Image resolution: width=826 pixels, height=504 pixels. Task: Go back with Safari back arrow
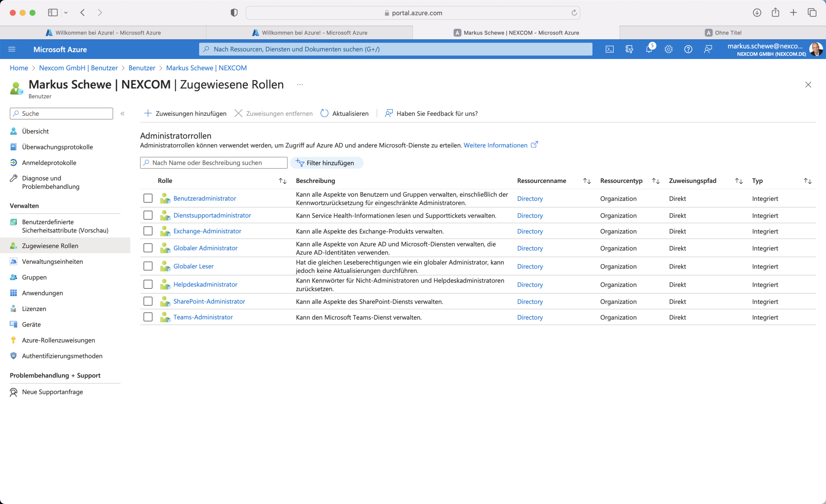(x=83, y=13)
